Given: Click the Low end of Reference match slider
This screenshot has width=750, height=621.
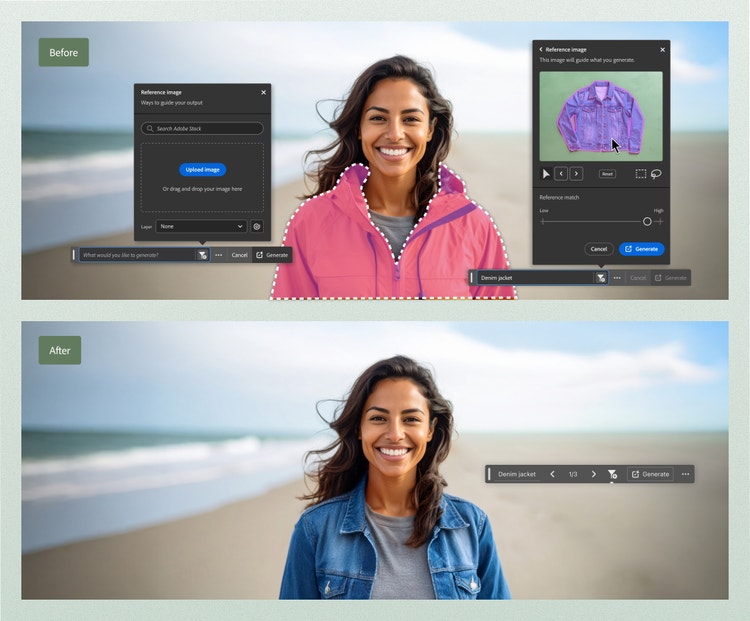Looking at the screenshot, I should point(543,221).
